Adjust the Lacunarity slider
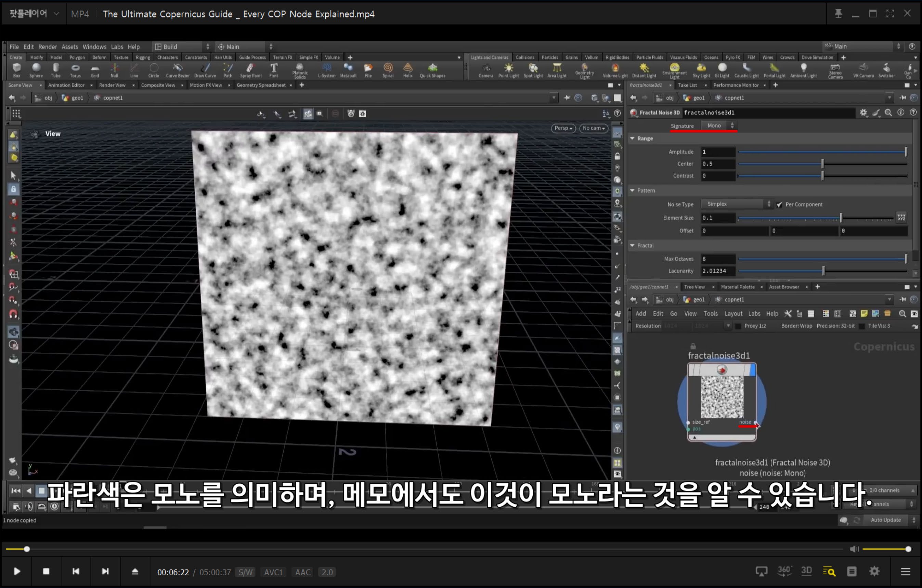922x588 pixels. [822, 271]
